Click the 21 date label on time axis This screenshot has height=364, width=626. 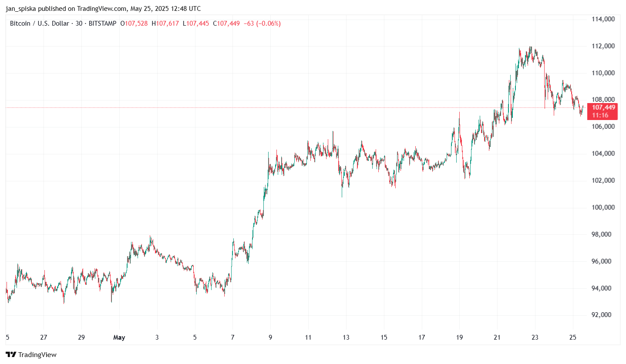click(x=497, y=337)
